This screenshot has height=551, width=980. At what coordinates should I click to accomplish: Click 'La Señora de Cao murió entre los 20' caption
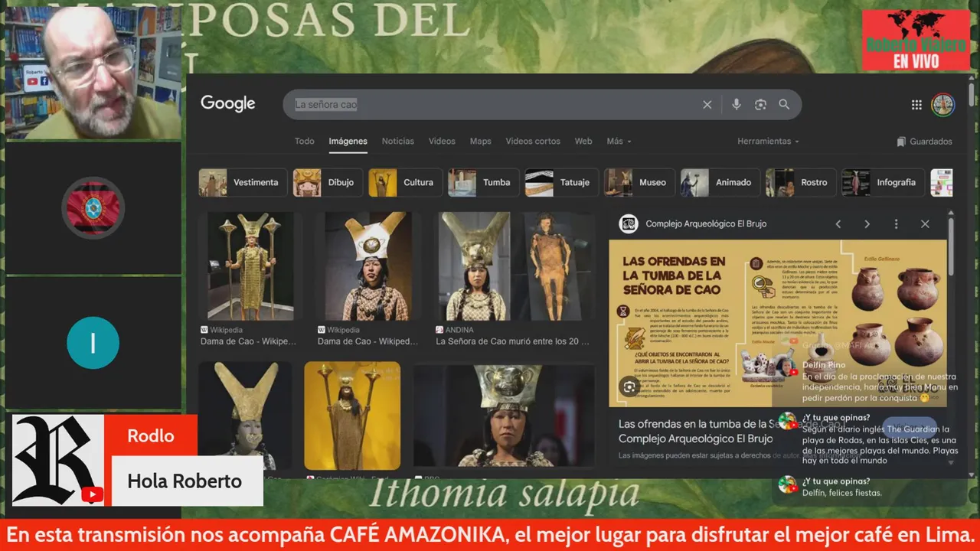(513, 341)
